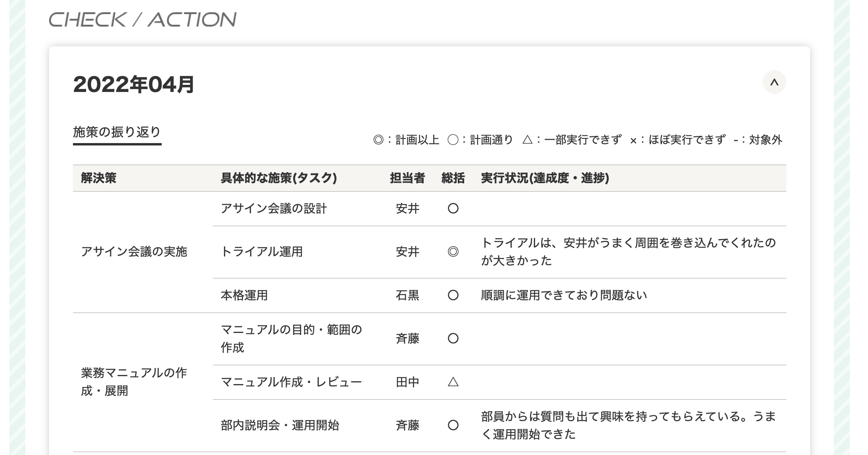Image resolution: width=868 pixels, height=455 pixels.
Task: Click the アサイン会議の実施 solution cell
Action: [x=134, y=252]
